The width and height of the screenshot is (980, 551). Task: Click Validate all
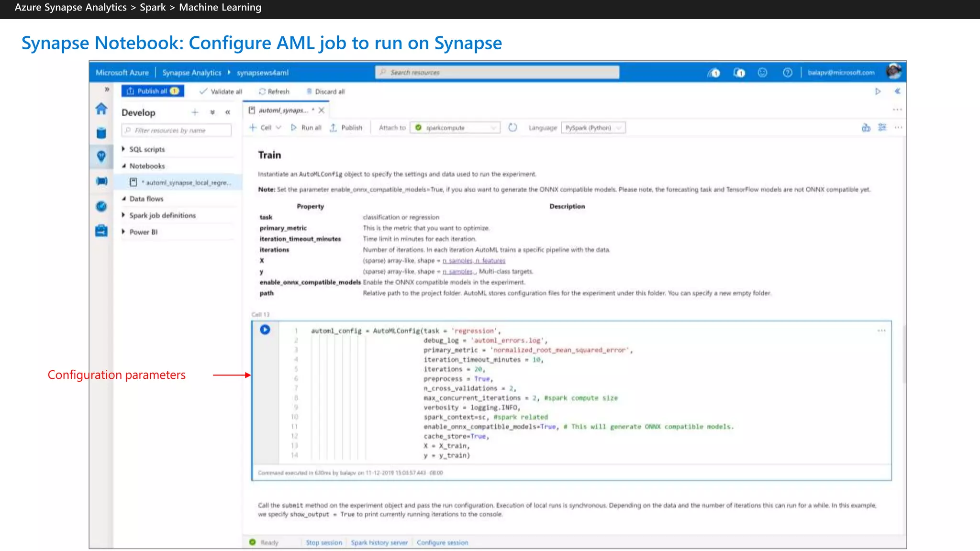coord(221,91)
